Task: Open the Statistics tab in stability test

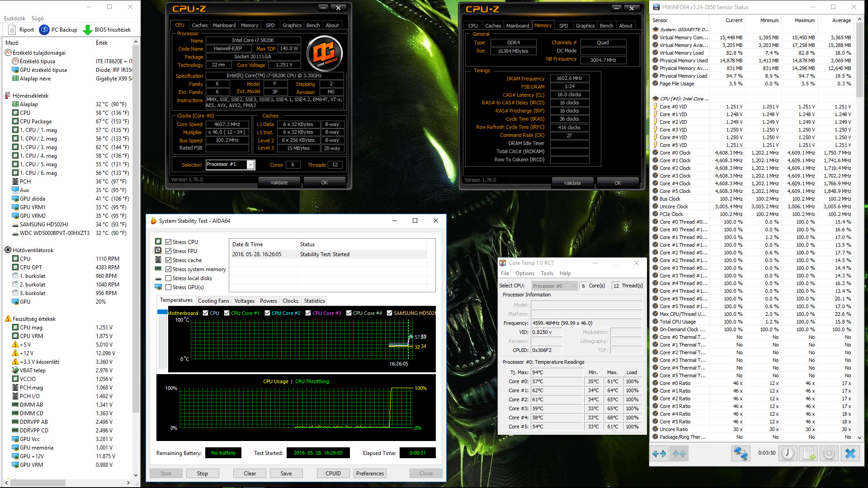Action: pyautogui.click(x=315, y=300)
